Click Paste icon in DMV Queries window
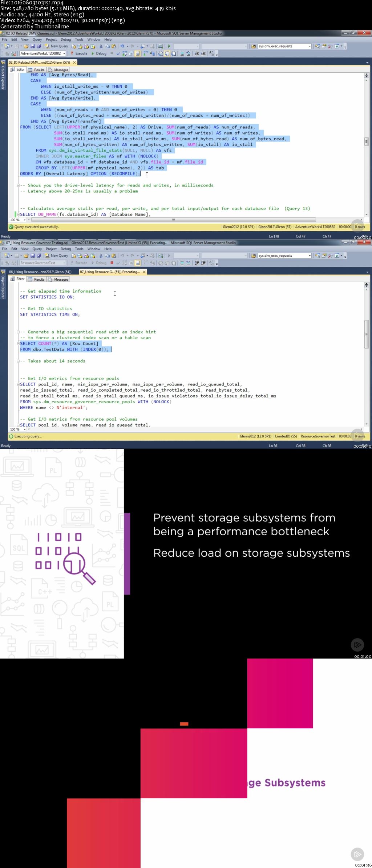The height and width of the screenshot is (868, 372). tap(114, 46)
